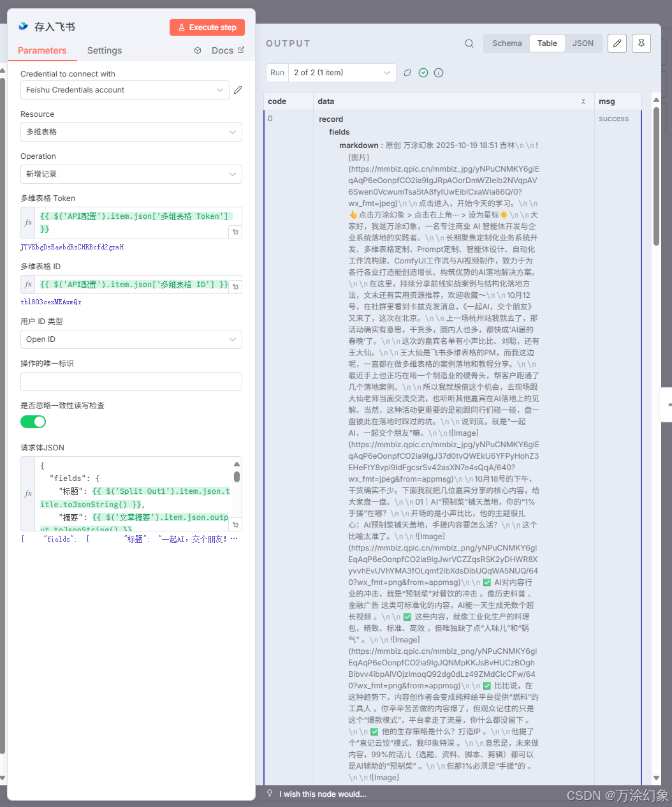Click the fields key in data cell
This screenshot has width=672, height=807.
[x=339, y=132]
